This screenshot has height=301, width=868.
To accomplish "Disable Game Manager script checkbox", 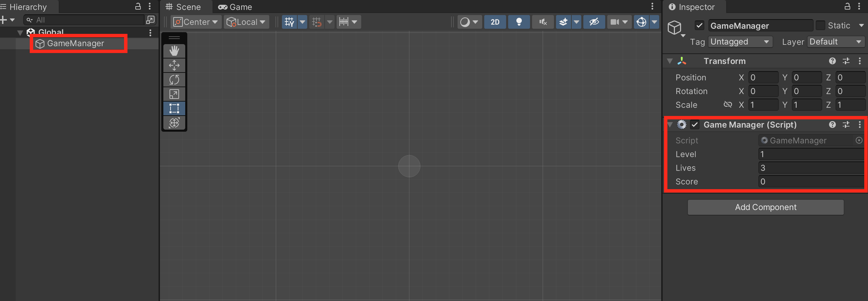I will pyautogui.click(x=695, y=125).
